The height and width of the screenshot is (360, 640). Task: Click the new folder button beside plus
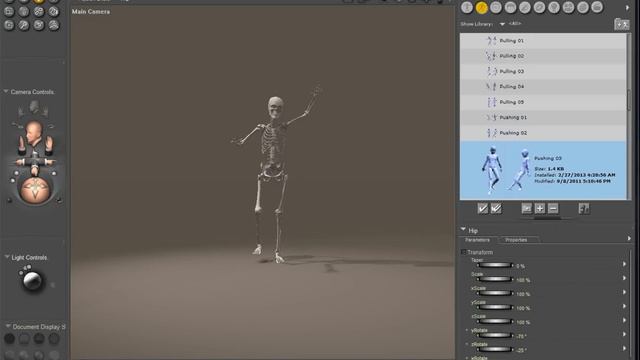pyautogui.click(x=527, y=209)
